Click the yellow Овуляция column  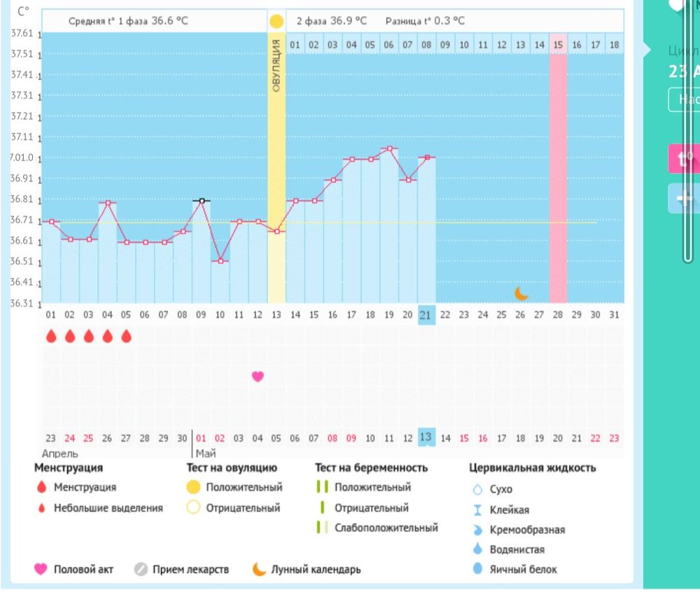click(276, 168)
